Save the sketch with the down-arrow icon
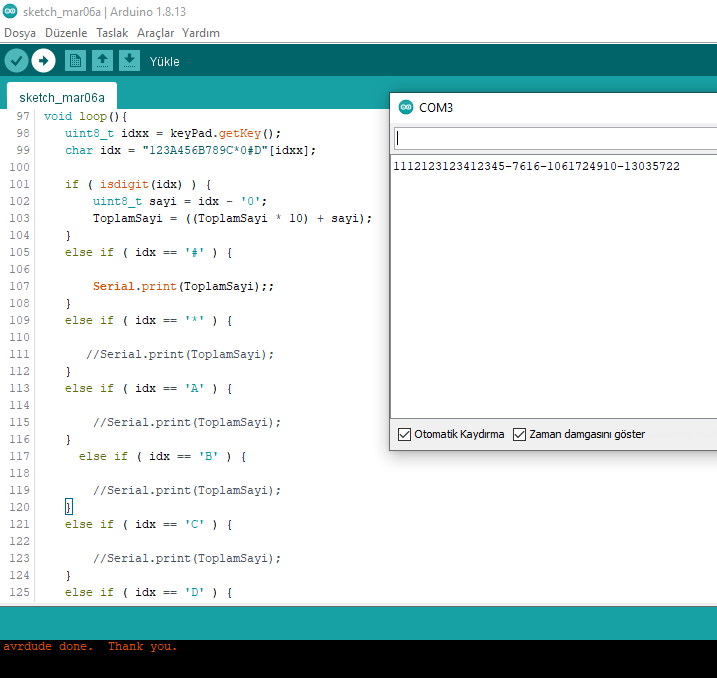Screen dimensions: 717x678 (x=129, y=61)
